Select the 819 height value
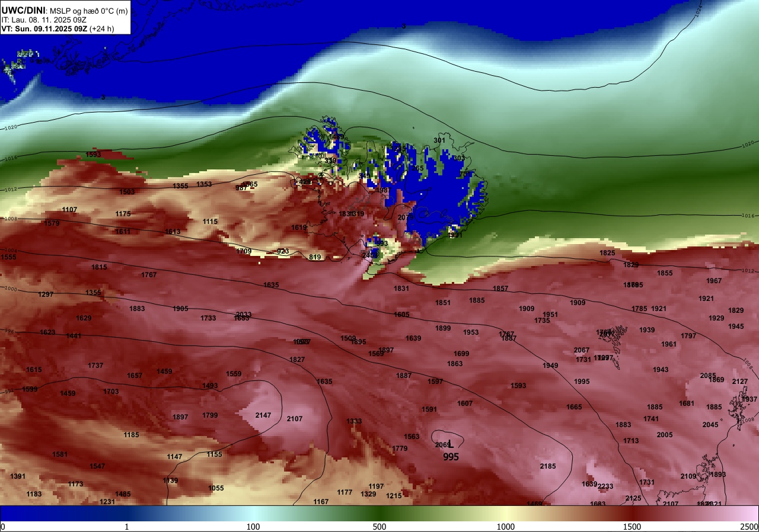This screenshot has height=532, width=759. [x=315, y=257]
